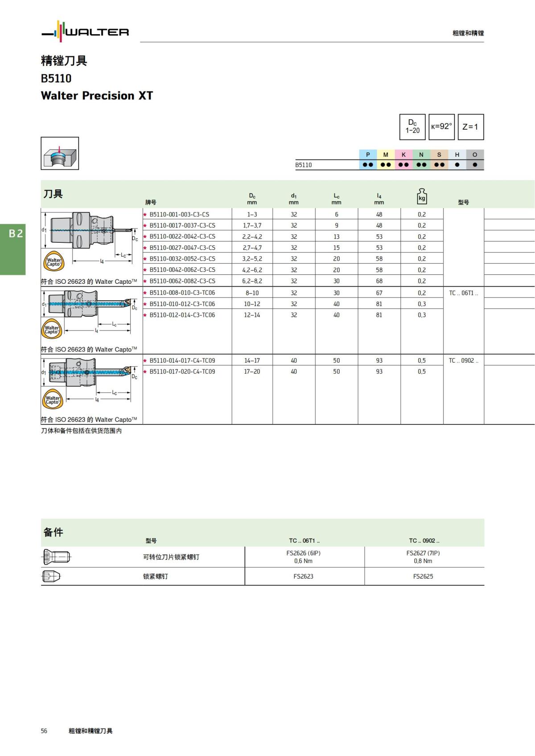Click the l4 mm column header
The width and height of the screenshot is (535, 756).
click(379, 199)
